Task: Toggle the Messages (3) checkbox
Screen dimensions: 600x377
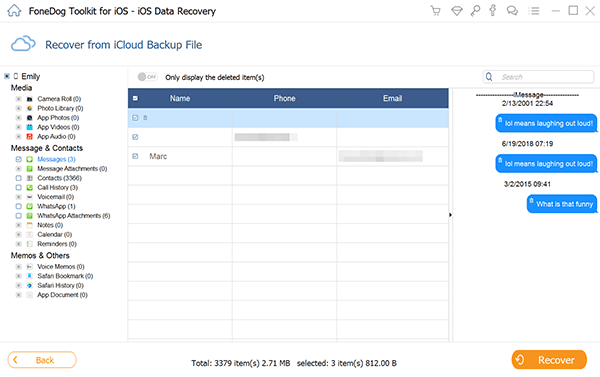Action: pyautogui.click(x=18, y=159)
